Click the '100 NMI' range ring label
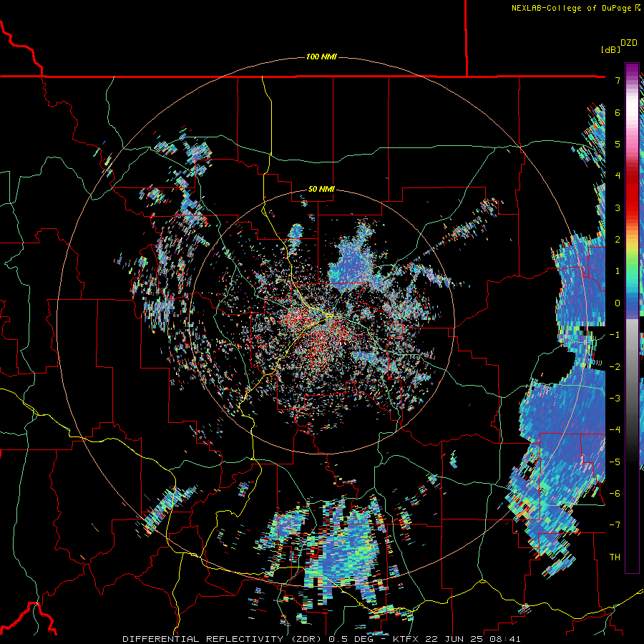This screenshot has height=644, width=644. coord(321,57)
